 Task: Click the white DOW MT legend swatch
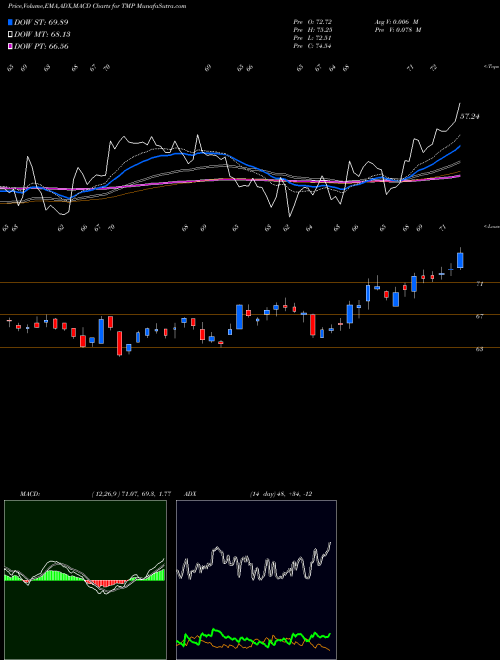(x=11, y=34)
